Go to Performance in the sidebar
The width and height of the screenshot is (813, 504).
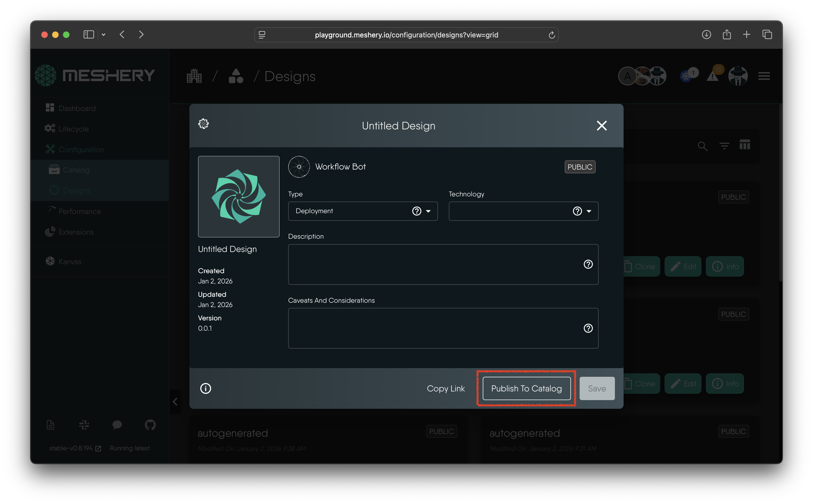pos(80,211)
